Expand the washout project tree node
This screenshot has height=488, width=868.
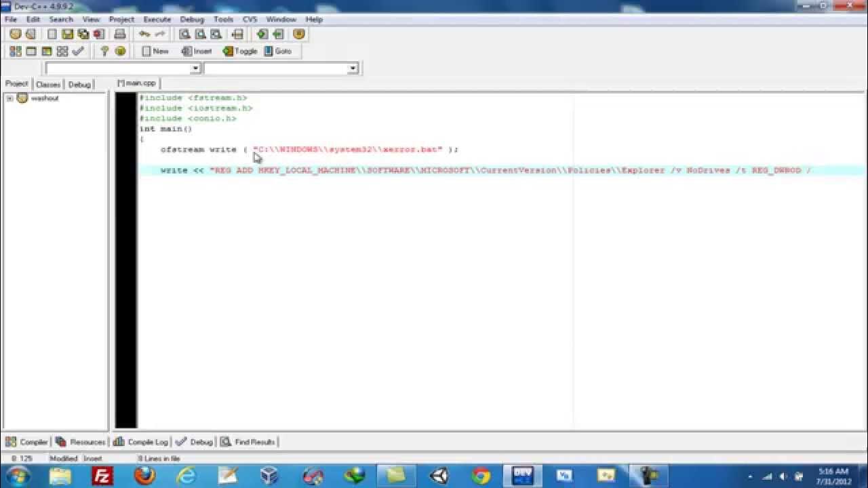coord(9,98)
